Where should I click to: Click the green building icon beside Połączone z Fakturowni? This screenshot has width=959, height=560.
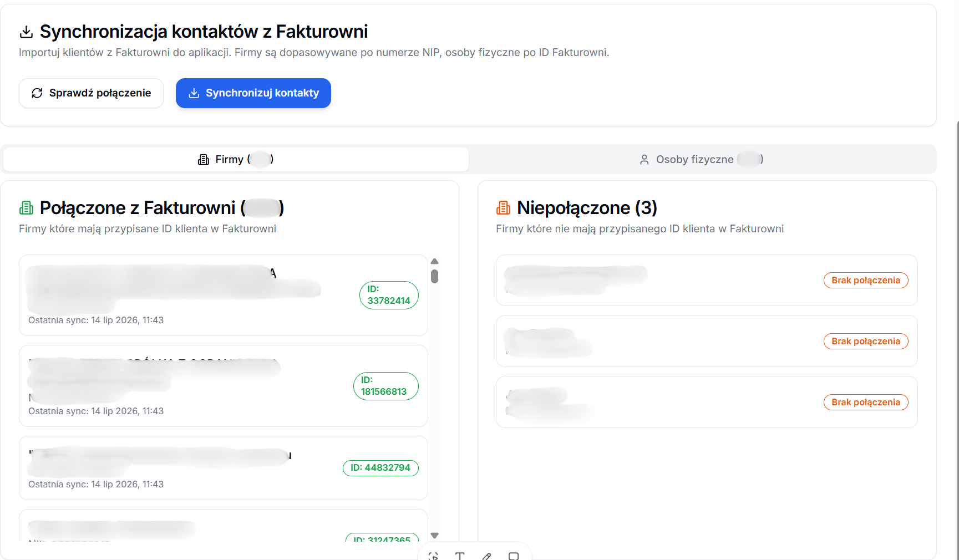point(26,208)
